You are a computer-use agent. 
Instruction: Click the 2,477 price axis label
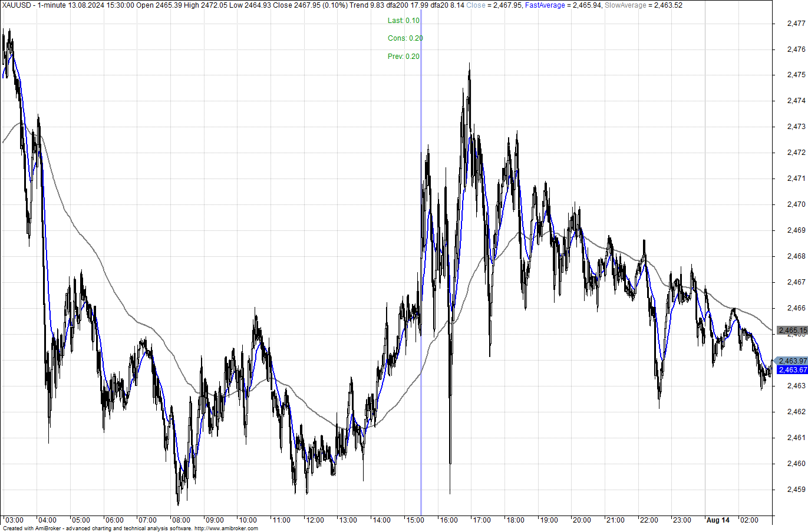[796, 24]
